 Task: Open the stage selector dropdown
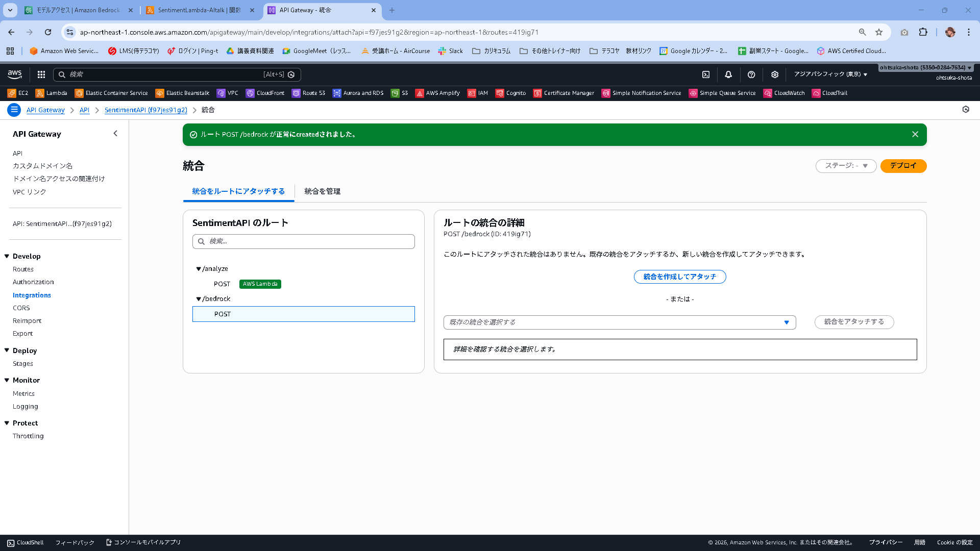point(846,166)
